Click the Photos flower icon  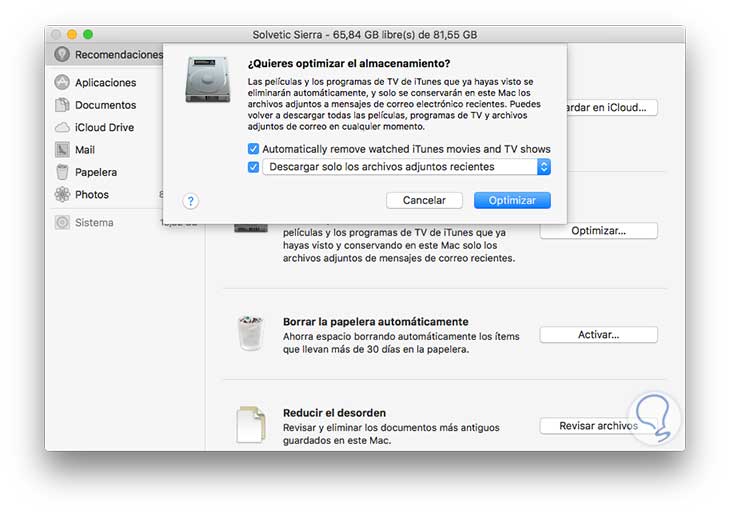point(62,194)
